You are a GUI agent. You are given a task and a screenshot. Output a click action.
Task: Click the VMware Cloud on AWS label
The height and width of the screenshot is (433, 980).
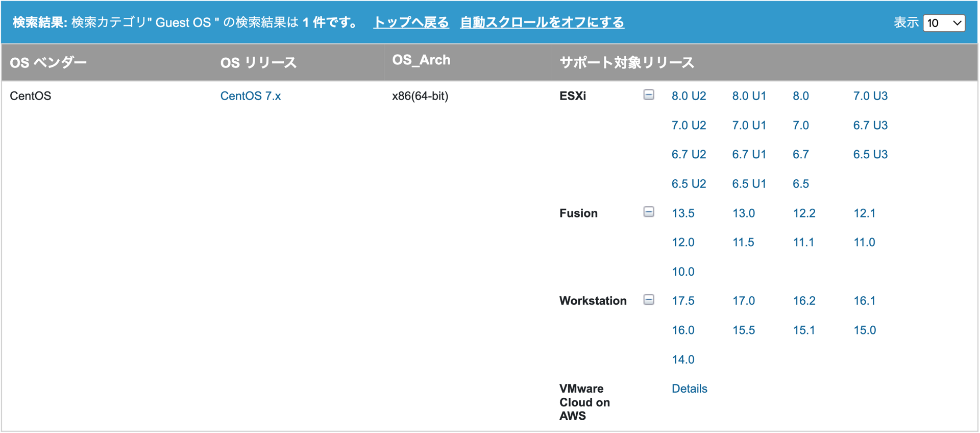click(584, 402)
